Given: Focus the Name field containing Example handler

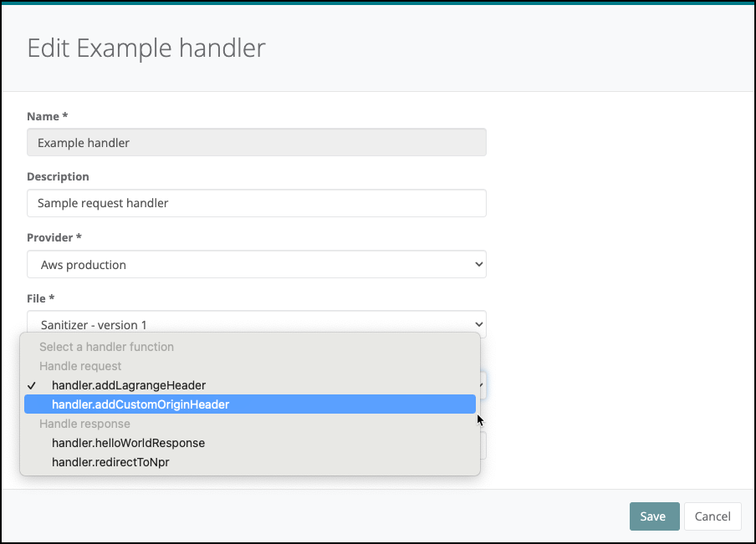Looking at the screenshot, I should 256,143.
